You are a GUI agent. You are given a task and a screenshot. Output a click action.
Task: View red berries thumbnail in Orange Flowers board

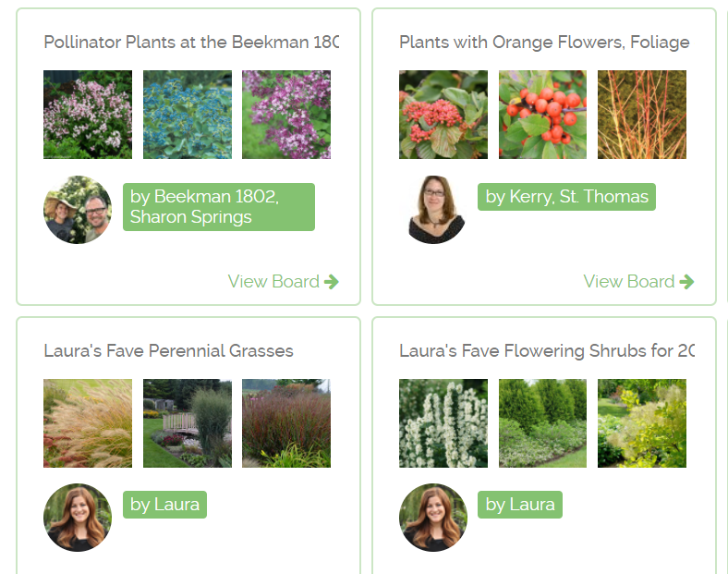tap(543, 115)
